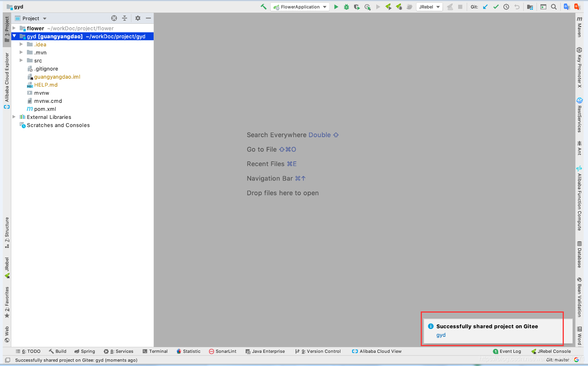Open the Event Log
The width and height of the screenshot is (588, 366).
(x=507, y=351)
